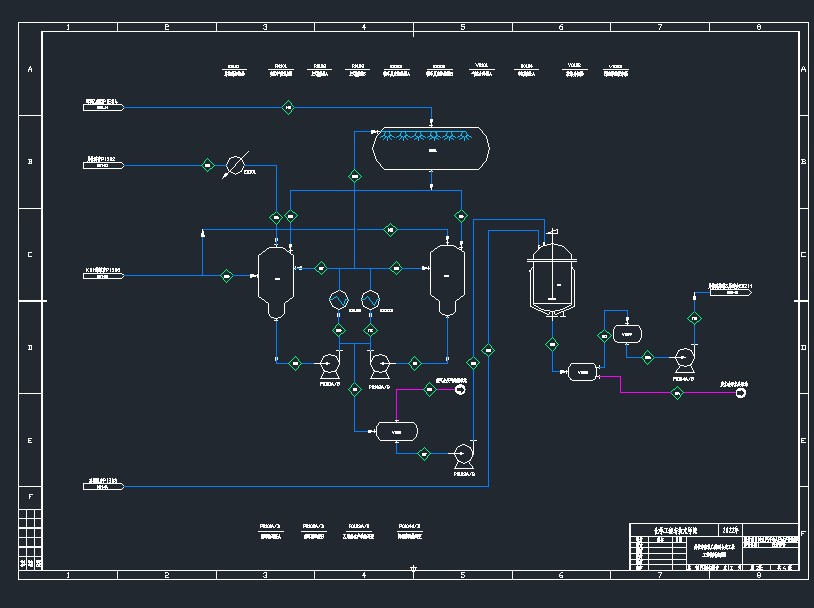Select the horizontal spray tank vessel
This screenshot has width=814, height=608.
431,148
